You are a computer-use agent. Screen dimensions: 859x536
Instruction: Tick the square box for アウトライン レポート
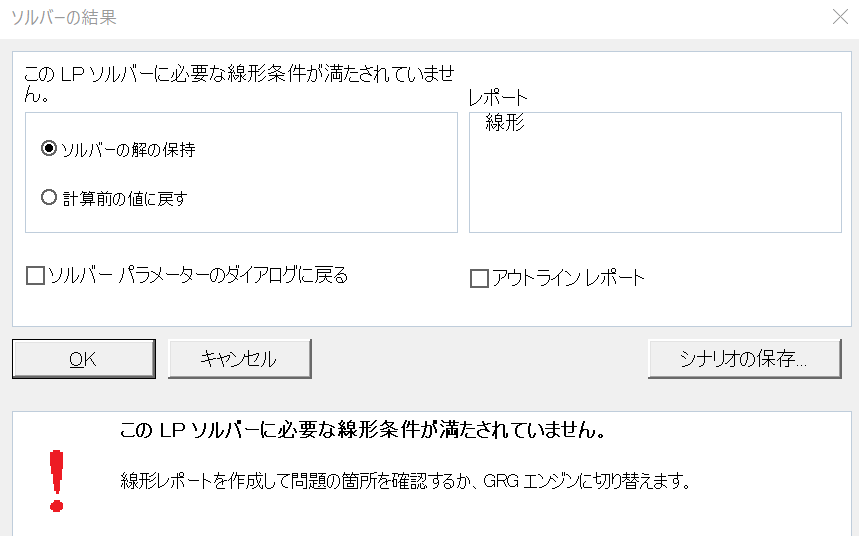tap(479, 279)
